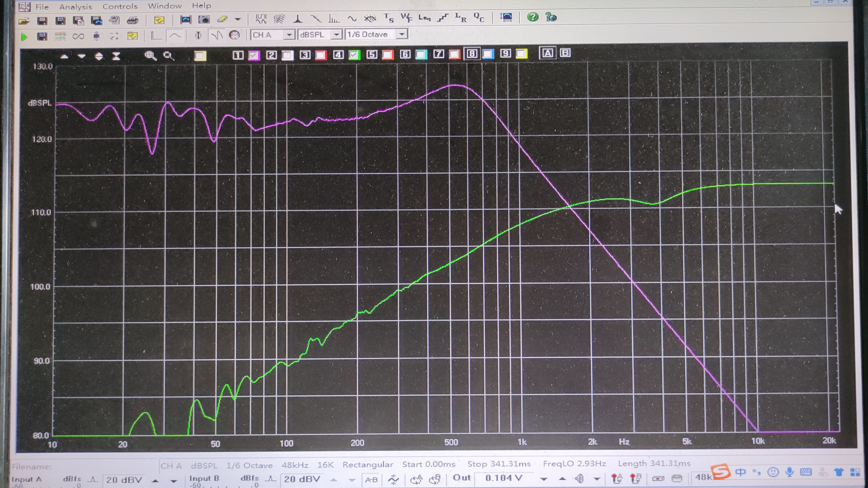The width and height of the screenshot is (868, 488).
Task: Store curve in overlay button 1
Action: point(238,55)
